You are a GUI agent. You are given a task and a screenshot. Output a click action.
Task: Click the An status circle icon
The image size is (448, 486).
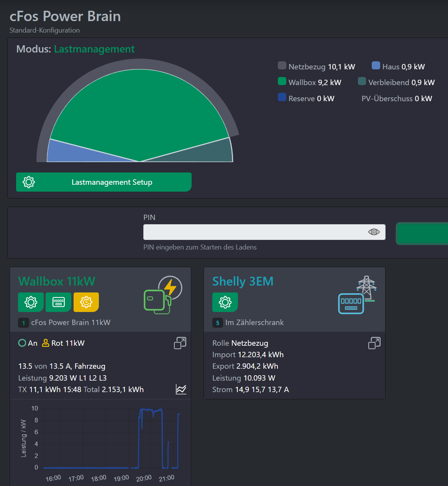tap(22, 343)
